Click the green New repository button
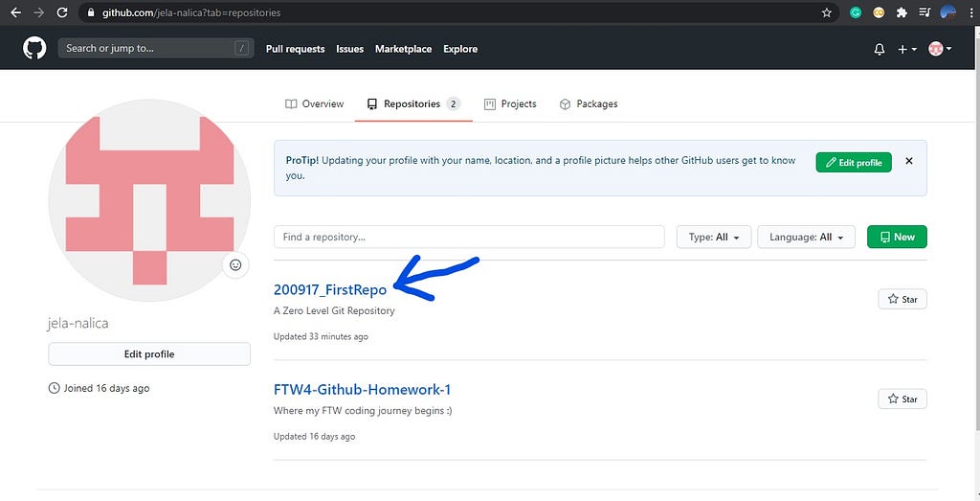980x501 pixels. (897, 237)
